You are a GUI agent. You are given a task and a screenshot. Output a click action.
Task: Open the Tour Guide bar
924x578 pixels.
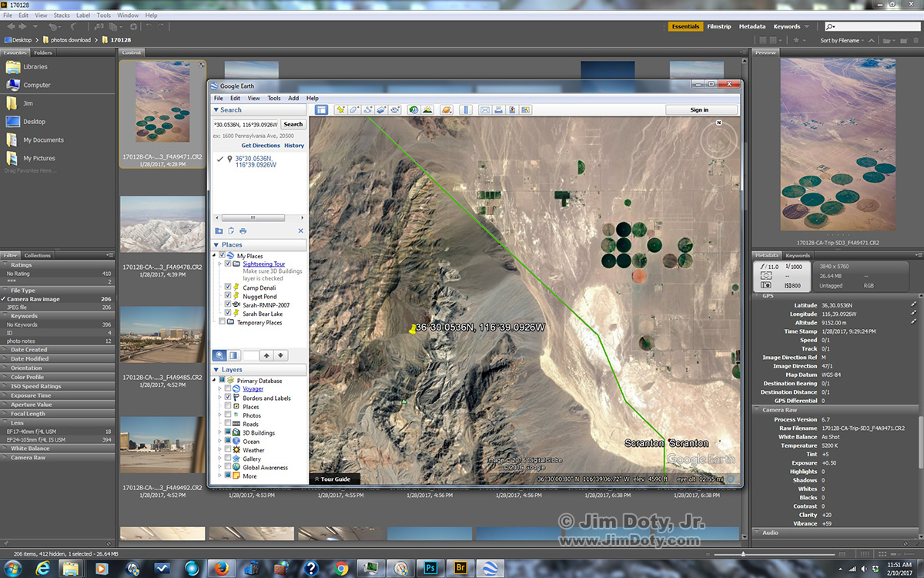point(334,479)
